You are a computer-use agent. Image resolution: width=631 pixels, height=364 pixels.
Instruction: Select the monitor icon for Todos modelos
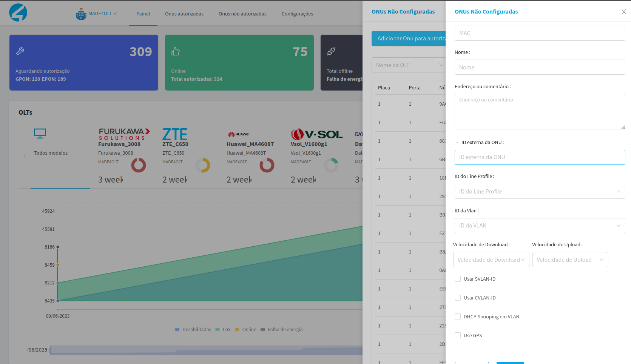40,134
